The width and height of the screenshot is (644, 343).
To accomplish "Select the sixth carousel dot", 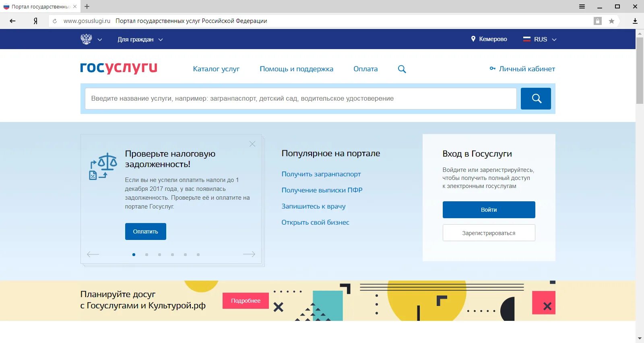I will click(x=198, y=254).
